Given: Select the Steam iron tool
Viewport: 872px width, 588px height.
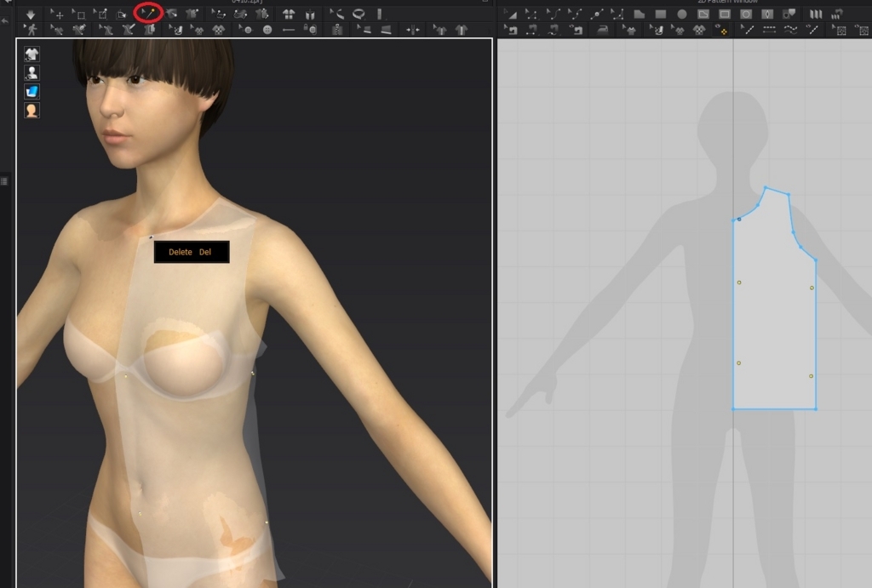Looking at the screenshot, I should (603, 31).
